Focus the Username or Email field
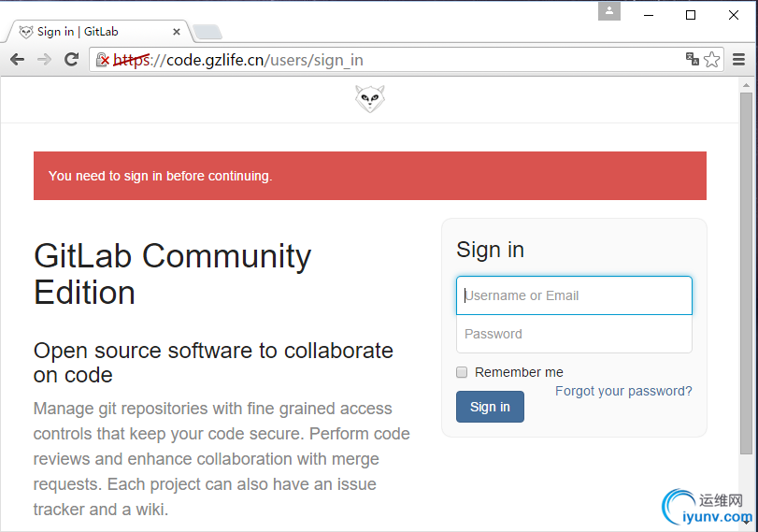The height and width of the screenshot is (532, 758). pyautogui.click(x=574, y=295)
